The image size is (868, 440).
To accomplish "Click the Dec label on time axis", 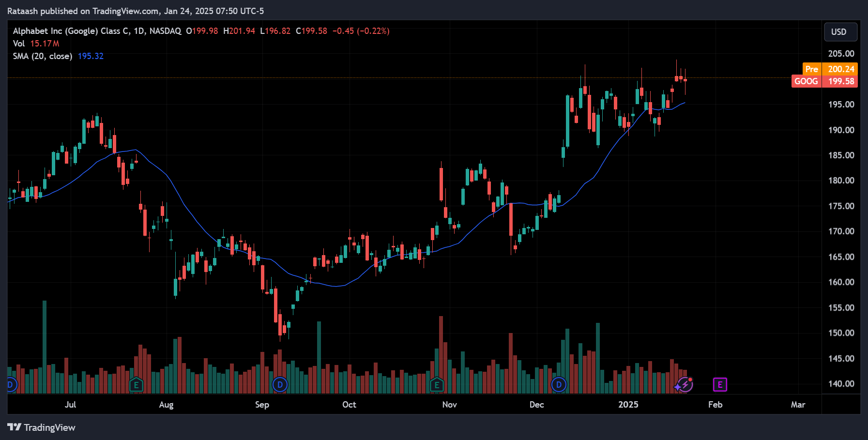I will click(536, 405).
